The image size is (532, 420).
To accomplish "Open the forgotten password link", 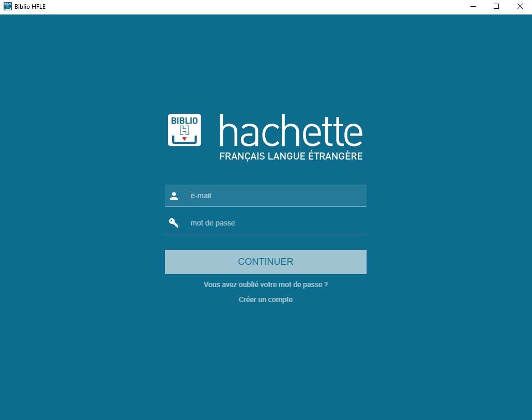I will [266, 284].
